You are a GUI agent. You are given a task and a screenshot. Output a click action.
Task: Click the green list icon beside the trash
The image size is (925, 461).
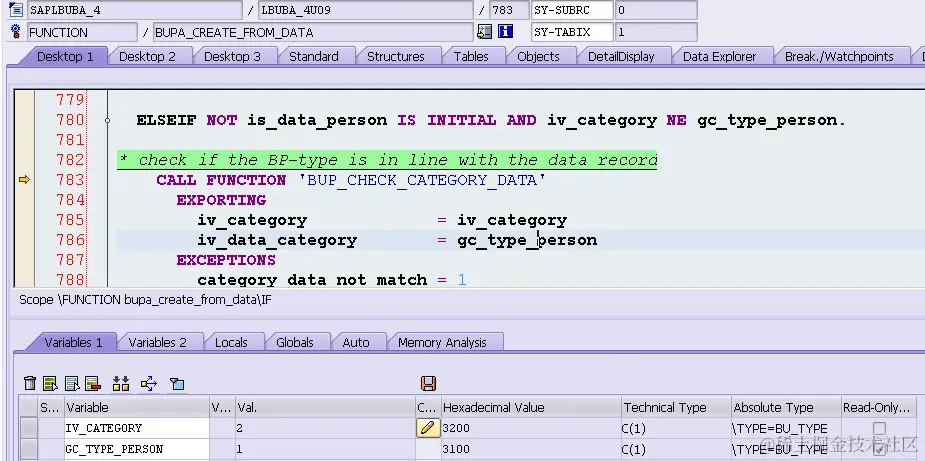[x=51, y=384]
